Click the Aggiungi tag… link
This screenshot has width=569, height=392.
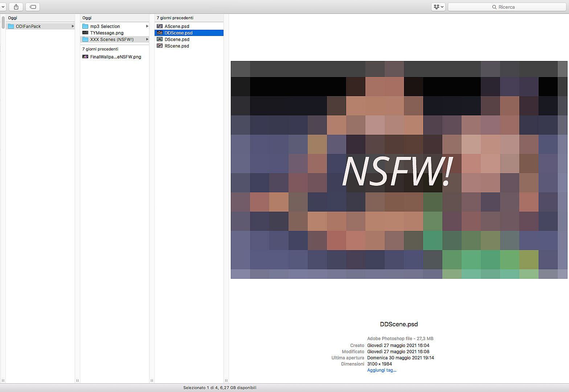[382, 370]
